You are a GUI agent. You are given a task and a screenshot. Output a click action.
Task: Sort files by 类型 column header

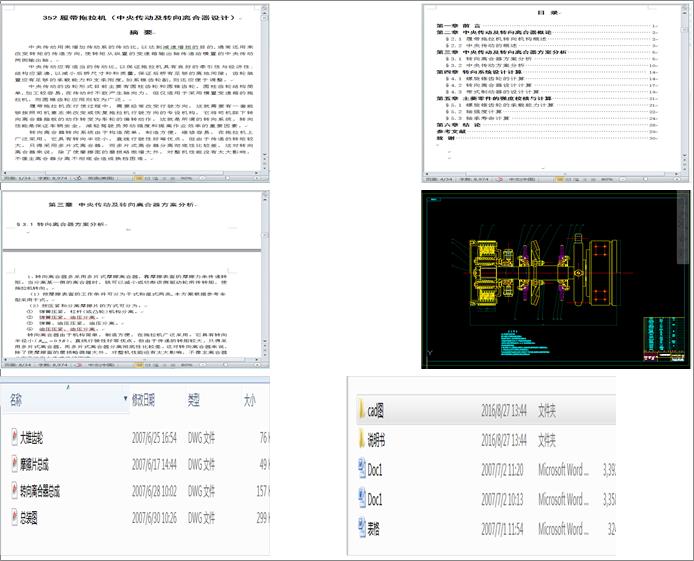(195, 398)
